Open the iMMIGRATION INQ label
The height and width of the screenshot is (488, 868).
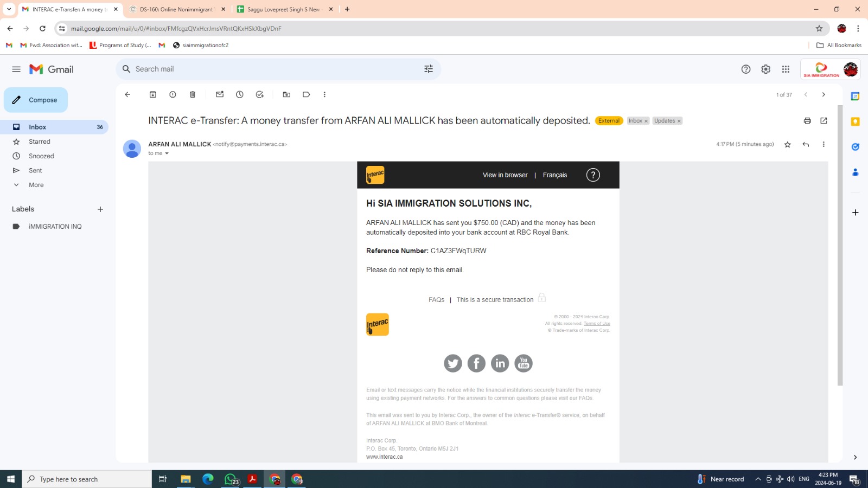54,227
